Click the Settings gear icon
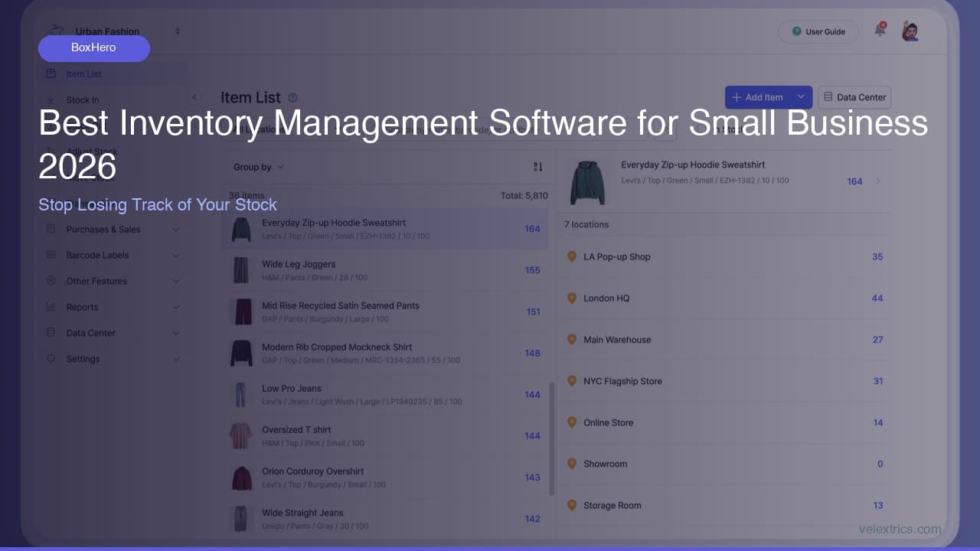The height and width of the screenshot is (551, 980). click(x=51, y=358)
